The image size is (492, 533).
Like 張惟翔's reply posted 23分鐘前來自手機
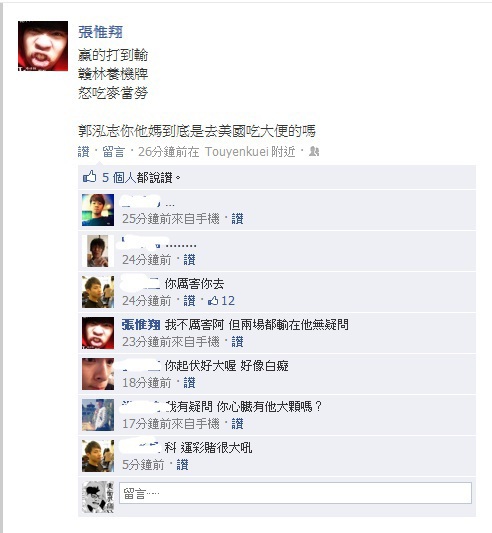tap(237, 342)
